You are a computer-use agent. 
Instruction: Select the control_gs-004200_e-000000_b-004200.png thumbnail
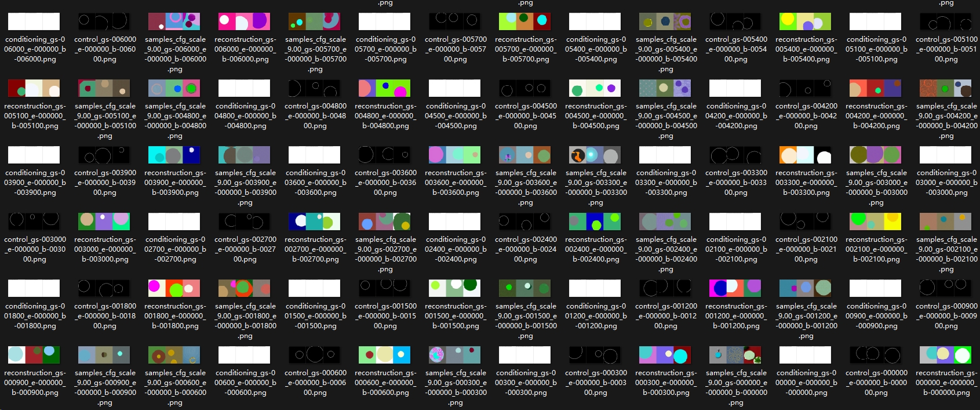coord(806,88)
